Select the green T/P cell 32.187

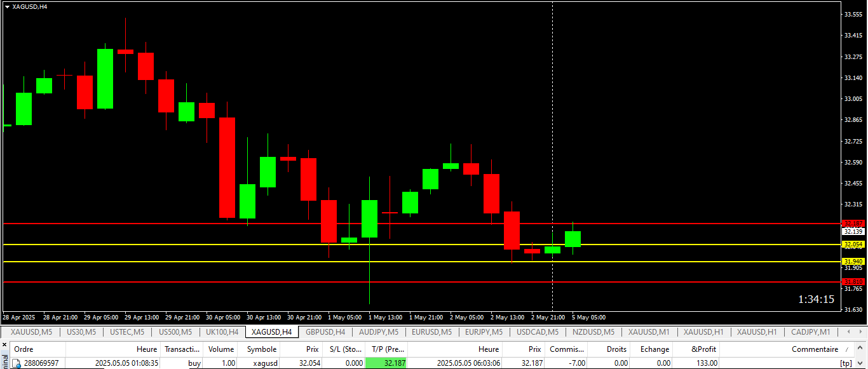pyautogui.click(x=386, y=363)
